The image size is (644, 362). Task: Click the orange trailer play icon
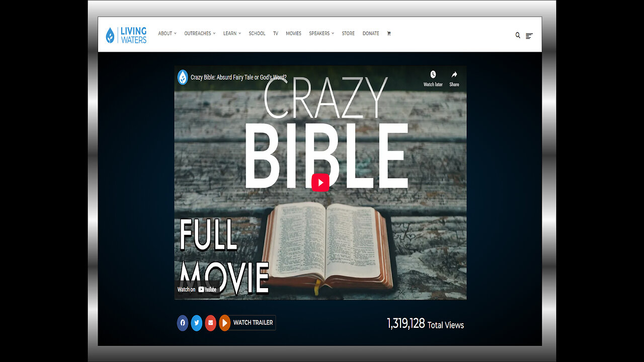225,323
